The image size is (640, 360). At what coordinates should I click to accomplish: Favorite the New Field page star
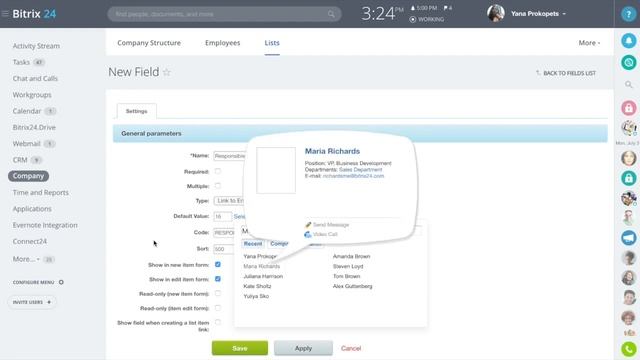[x=167, y=72]
